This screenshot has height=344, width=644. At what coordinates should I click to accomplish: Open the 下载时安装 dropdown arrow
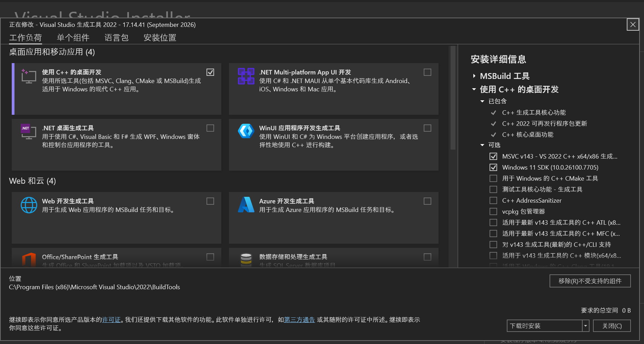tap(585, 326)
